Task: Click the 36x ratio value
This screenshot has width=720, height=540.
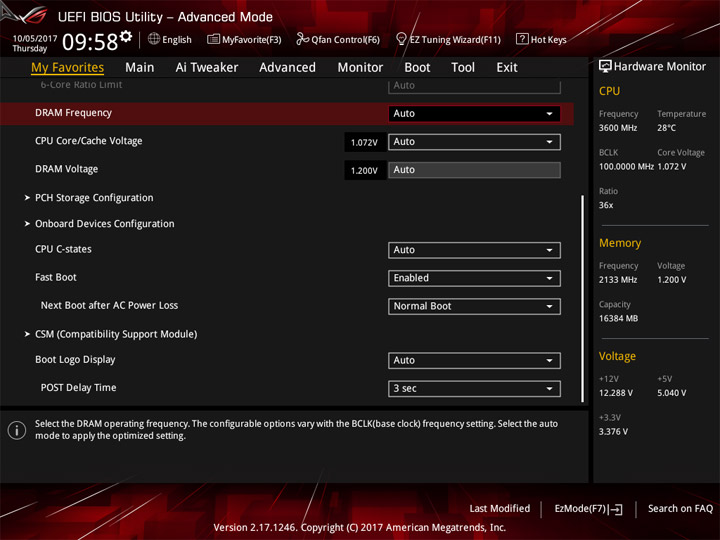Action: 606,205
